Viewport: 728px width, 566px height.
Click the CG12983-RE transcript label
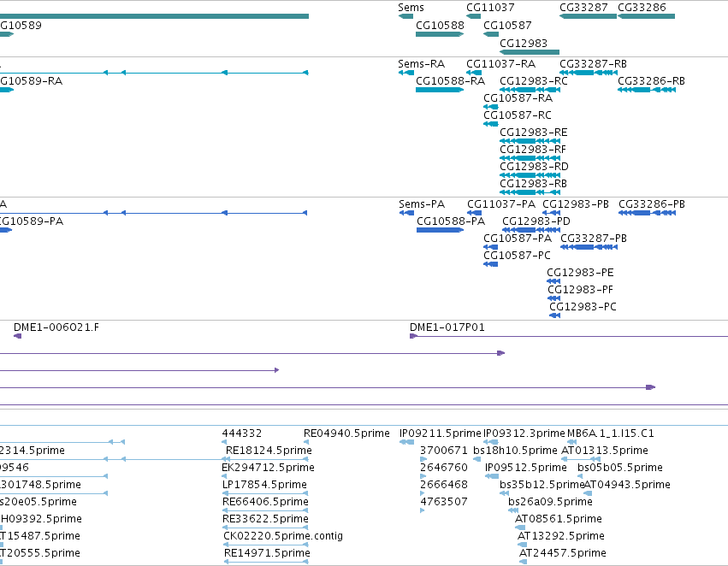(x=534, y=133)
